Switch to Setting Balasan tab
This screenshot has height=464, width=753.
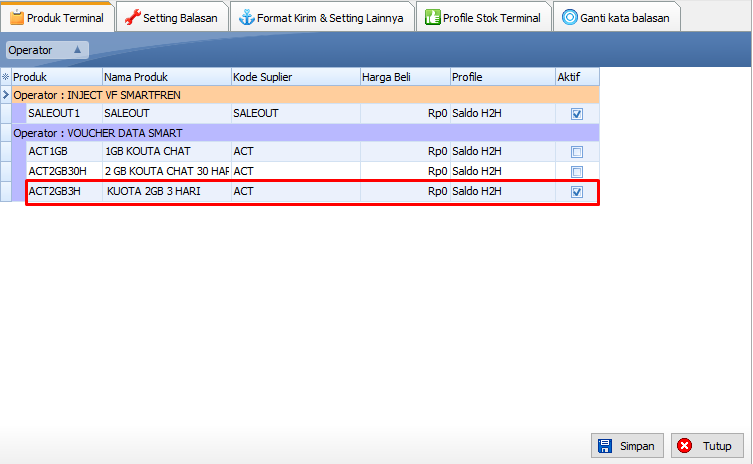pyautogui.click(x=171, y=18)
